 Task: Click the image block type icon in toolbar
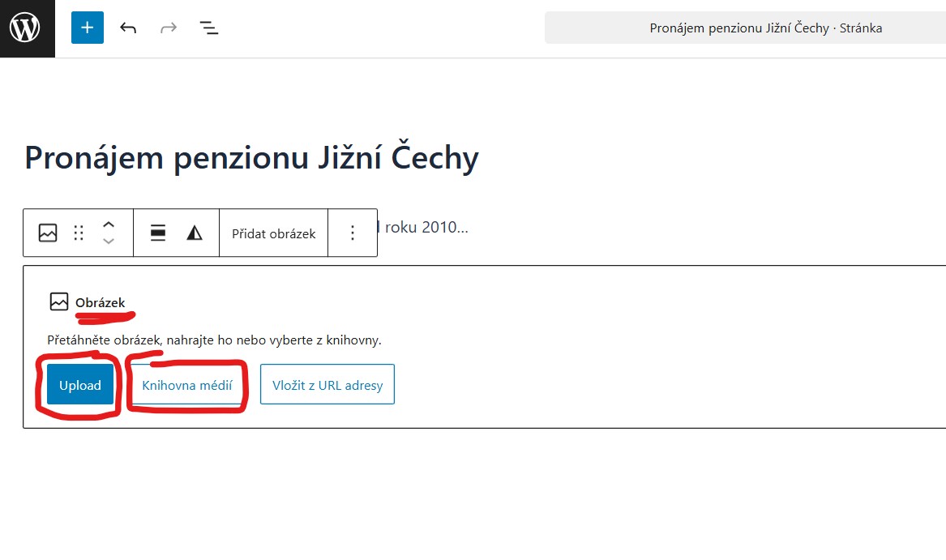pos(48,233)
